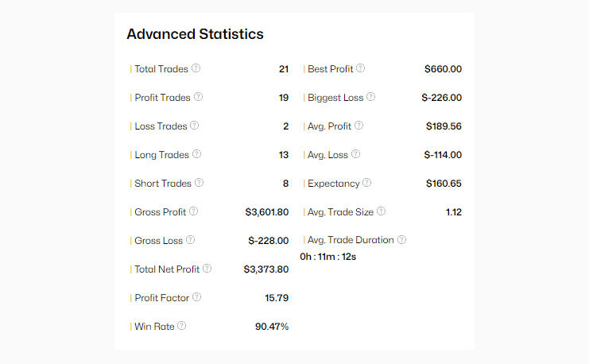Image resolution: width=589 pixels, height=364 pixels.
Task: Show Short Trades help tooltip icon
Action: pos(200,183)
